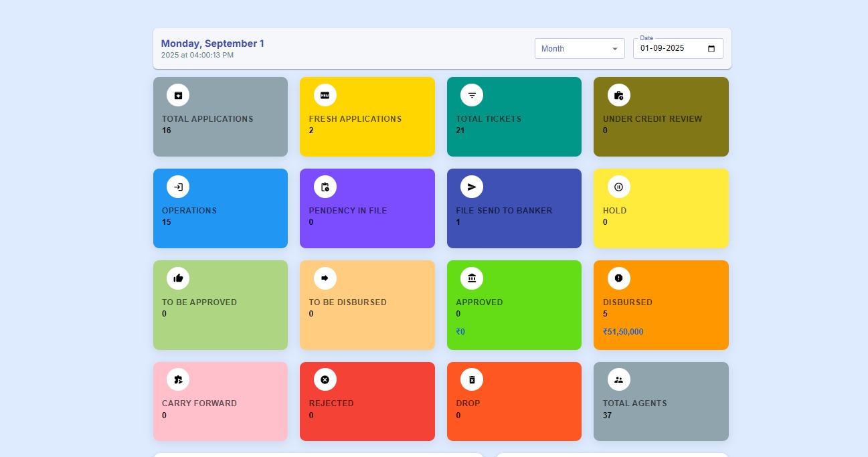868x457 pixels.
Task: Click the ₹0 approved amount
Action: pos(460,332)
